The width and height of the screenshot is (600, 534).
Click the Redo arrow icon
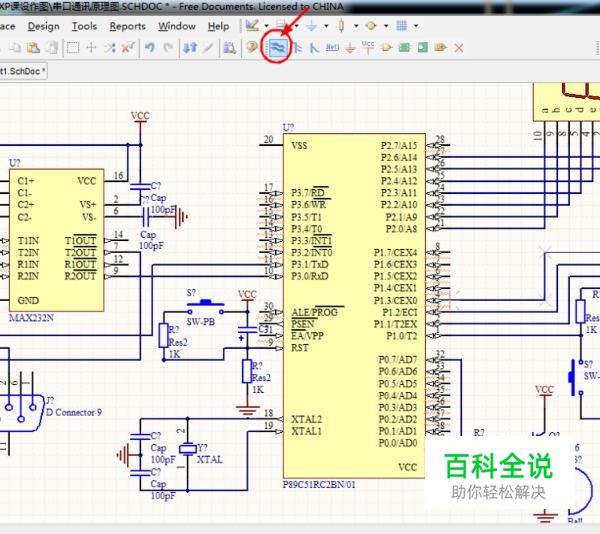[168, 48]
